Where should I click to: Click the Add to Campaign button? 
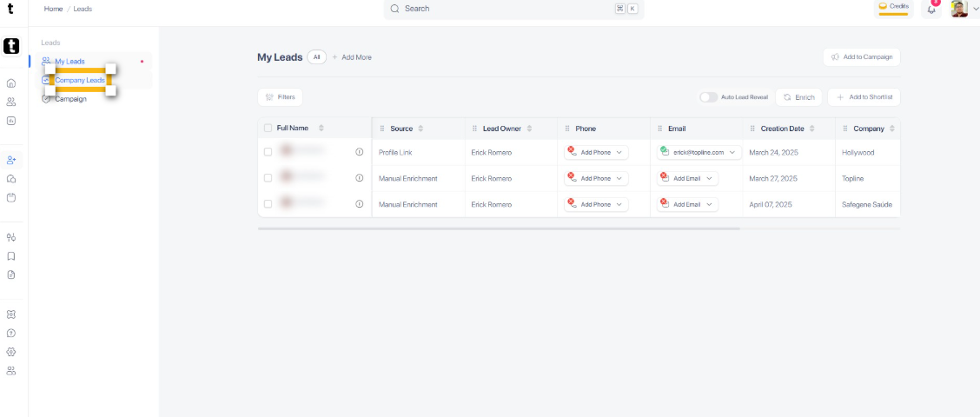coord(861,56)
